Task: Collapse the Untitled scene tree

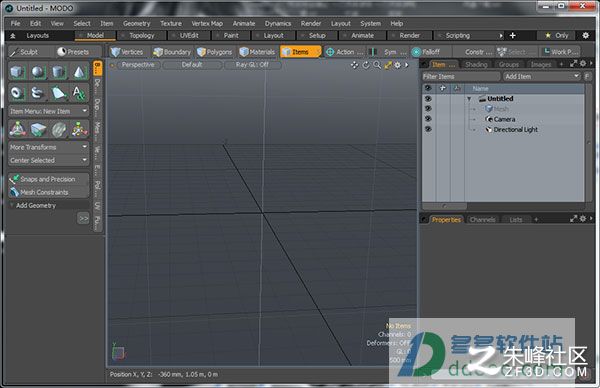Action: point(469,99)
